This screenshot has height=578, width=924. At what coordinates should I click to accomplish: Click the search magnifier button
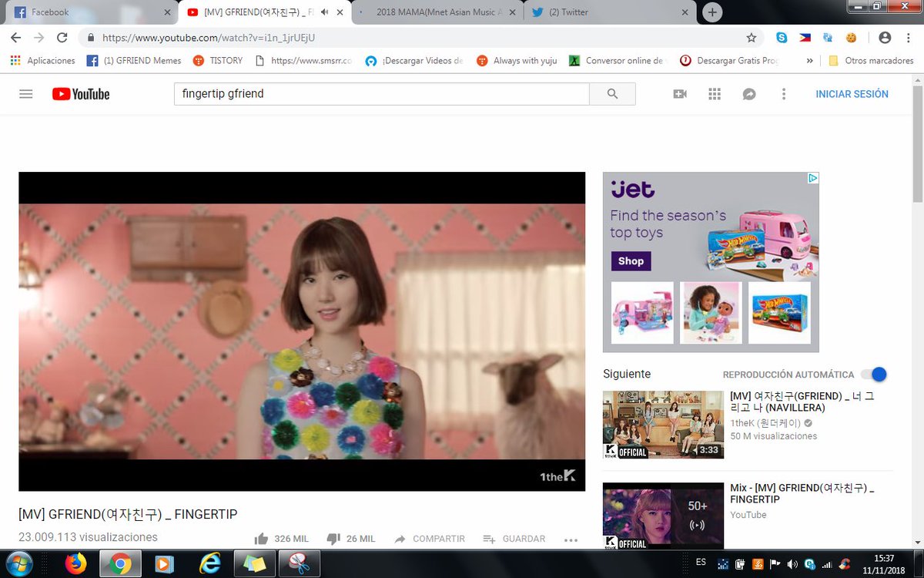pos(612,94)
